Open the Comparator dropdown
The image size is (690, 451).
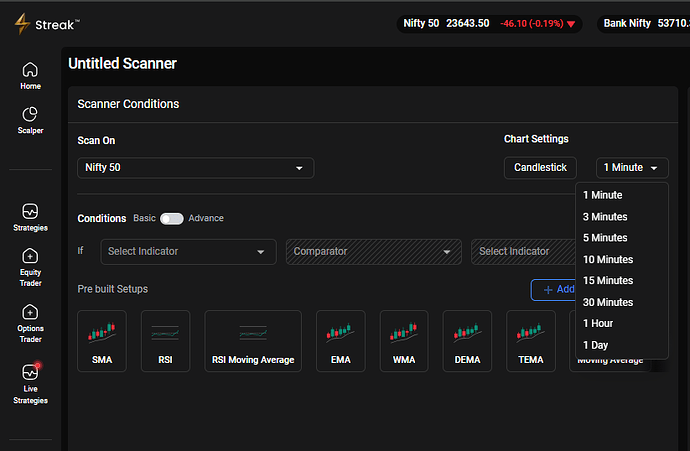374,252
